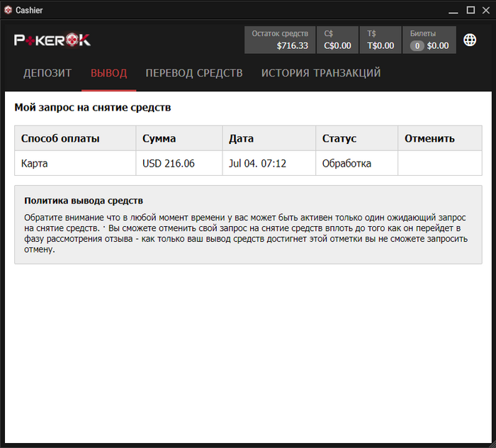496x448 pixels.
Task: Click the C$ balance box
Action: pos(337,40)
